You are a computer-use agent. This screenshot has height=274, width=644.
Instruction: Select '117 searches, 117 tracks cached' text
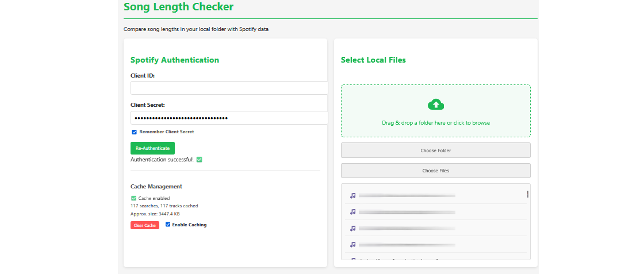(x=164, y=206)
